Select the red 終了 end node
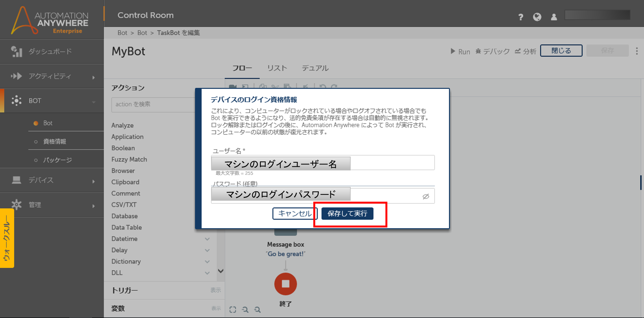 point(285,284)
